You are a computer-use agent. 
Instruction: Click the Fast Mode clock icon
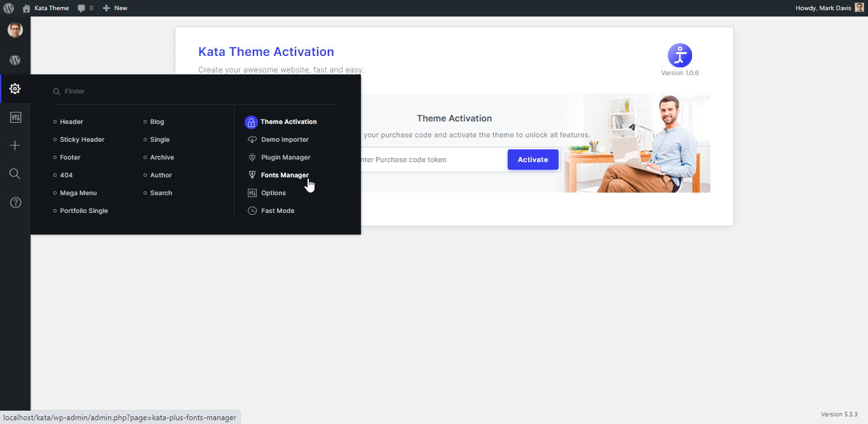[x=252, y=210]
